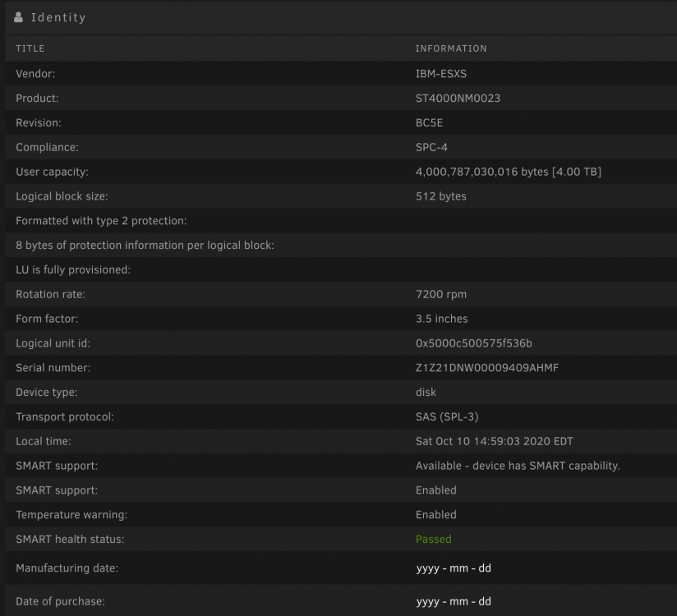Select the TITLE column header
Viewport: 677px width, 616px height.
[30, 48]
